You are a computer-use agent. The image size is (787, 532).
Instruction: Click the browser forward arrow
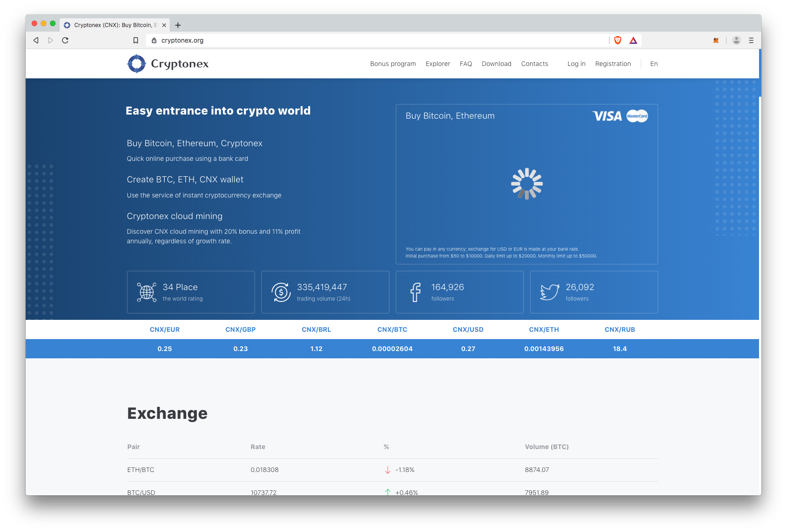(50, 40)
